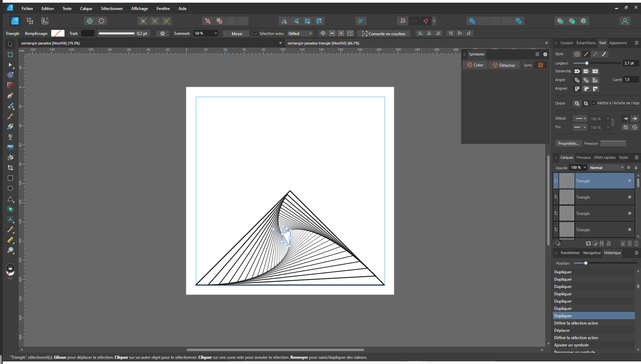Click the Remplissage fill color swatch
This screenshot has height=364, width=641.
pos(58,34)
